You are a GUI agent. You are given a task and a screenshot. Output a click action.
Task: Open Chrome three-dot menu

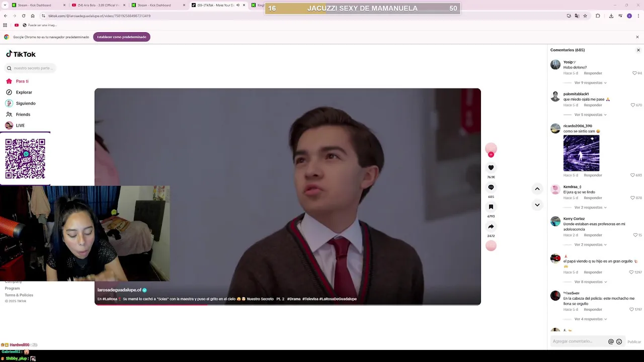click(638, 16)
